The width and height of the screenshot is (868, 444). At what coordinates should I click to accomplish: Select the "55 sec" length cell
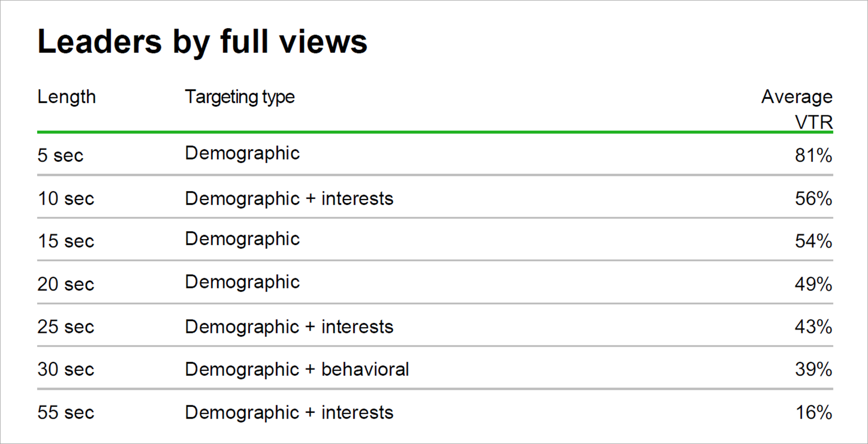pos(66,413)
